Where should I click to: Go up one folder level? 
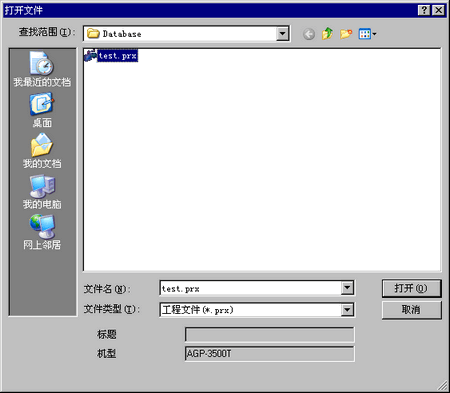[327, 34]
